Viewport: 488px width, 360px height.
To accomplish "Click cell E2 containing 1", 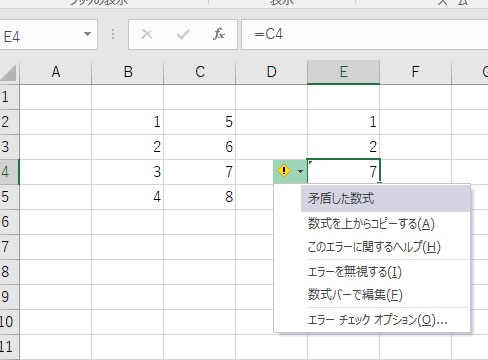I will click(x=343, y=122).
